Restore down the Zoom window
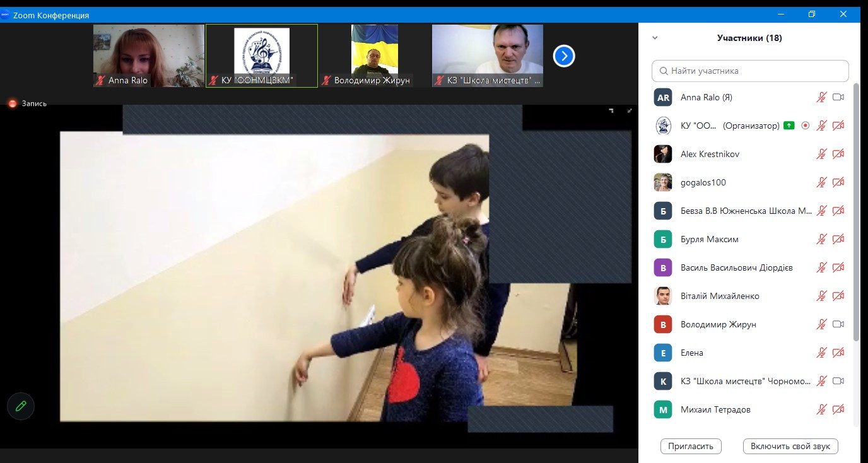This screenshot has width=868, height=463. click(812, 14)
